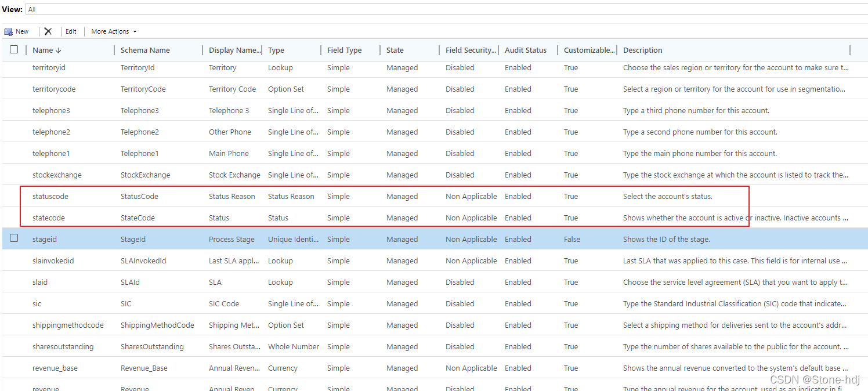Toggle the select-all checkbox in header

(13, 49)
